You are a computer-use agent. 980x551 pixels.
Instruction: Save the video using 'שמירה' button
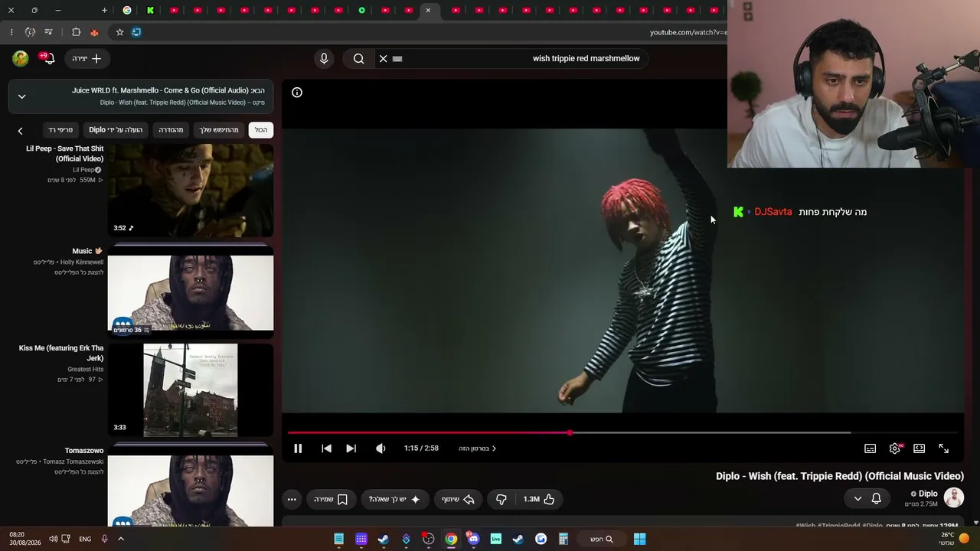[x=331, y=499]
